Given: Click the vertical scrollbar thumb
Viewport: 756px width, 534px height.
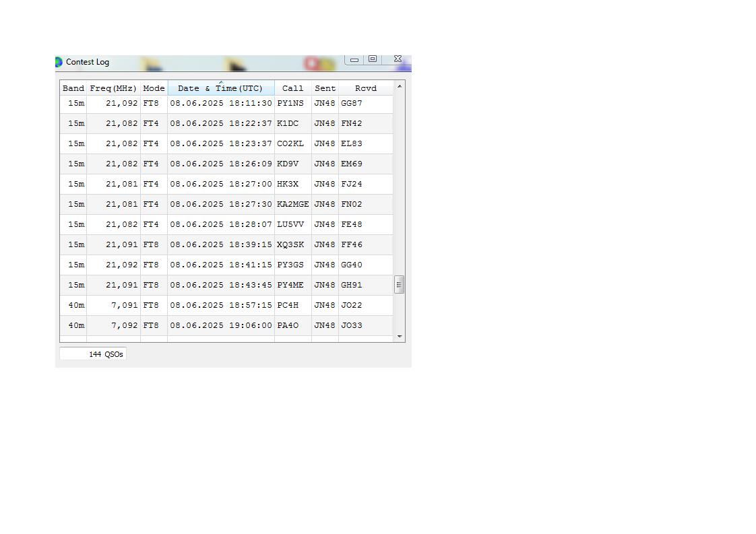Looking at the screenshot, I should pos(399,285).
